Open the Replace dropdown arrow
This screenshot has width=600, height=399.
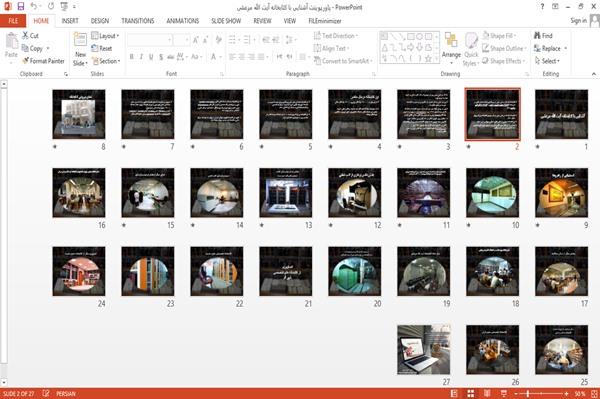566,48
